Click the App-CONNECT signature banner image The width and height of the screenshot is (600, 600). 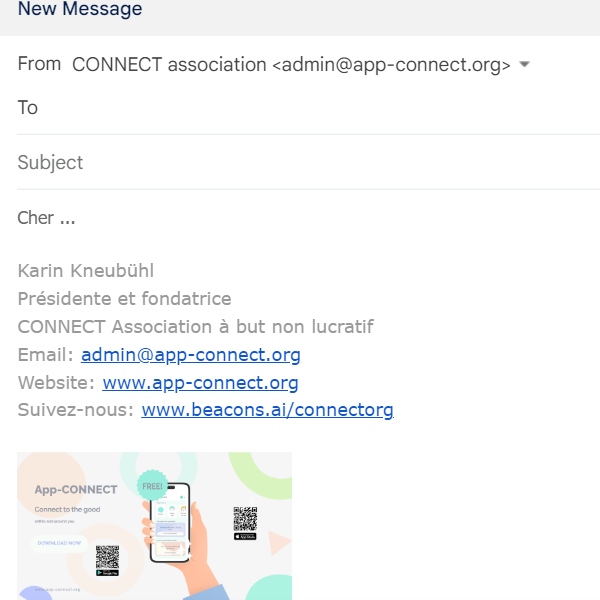(x=154, y=526)
